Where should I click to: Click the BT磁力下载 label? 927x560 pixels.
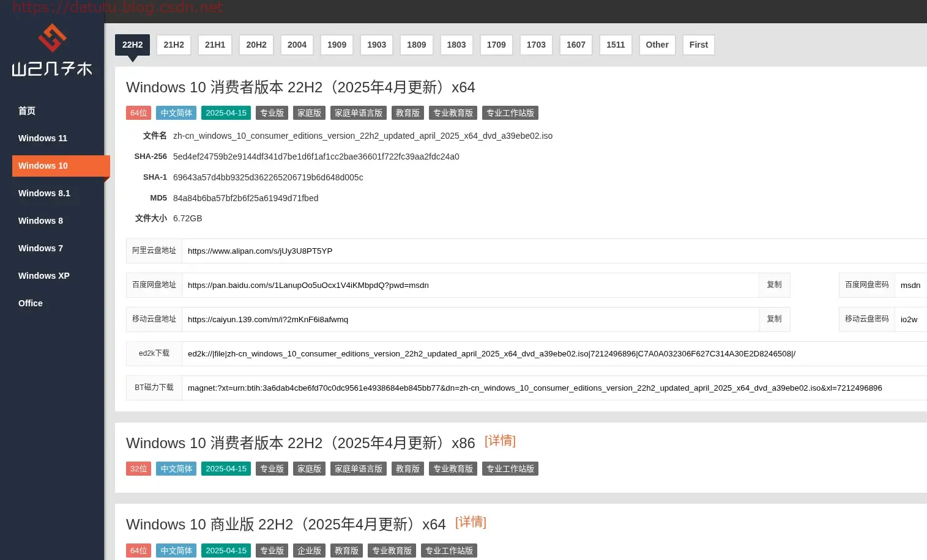pos(154,388)
